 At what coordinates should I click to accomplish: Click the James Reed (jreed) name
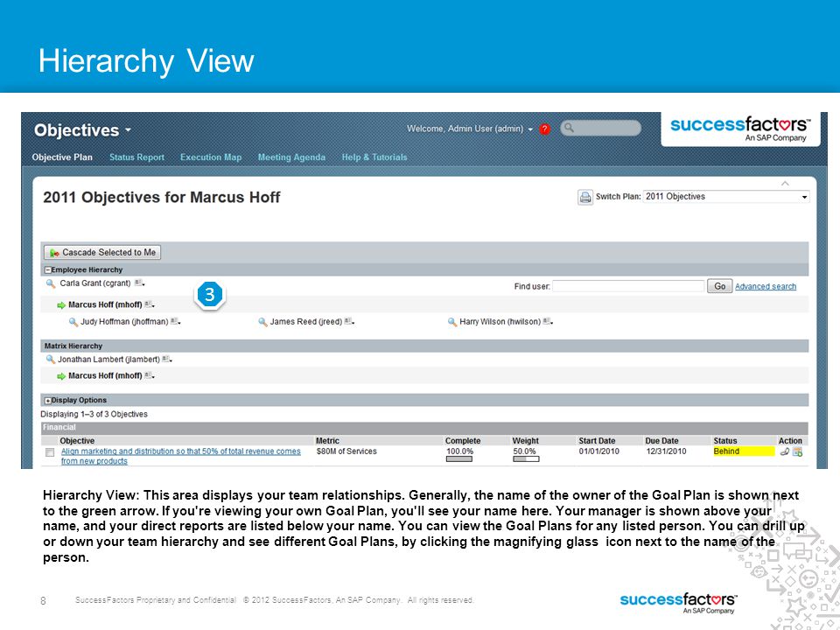(x=306, y=322)
